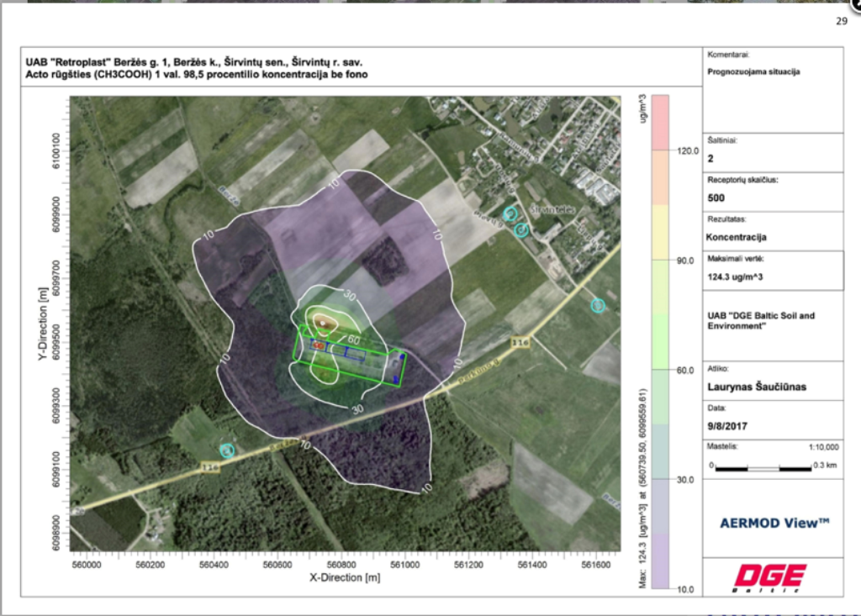Click the blue building outline inside the site

(x=352, y=354)
